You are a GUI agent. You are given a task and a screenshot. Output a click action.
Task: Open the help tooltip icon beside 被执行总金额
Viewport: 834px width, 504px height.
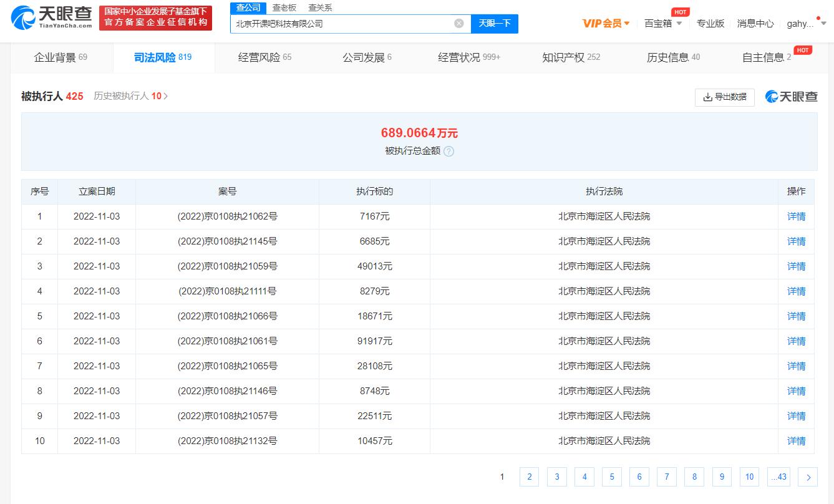click(x=449, y=151)
